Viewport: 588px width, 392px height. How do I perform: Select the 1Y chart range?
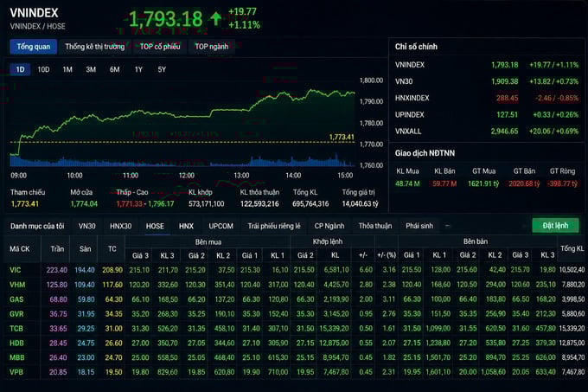pyautogui.click(x=138, y=69)
